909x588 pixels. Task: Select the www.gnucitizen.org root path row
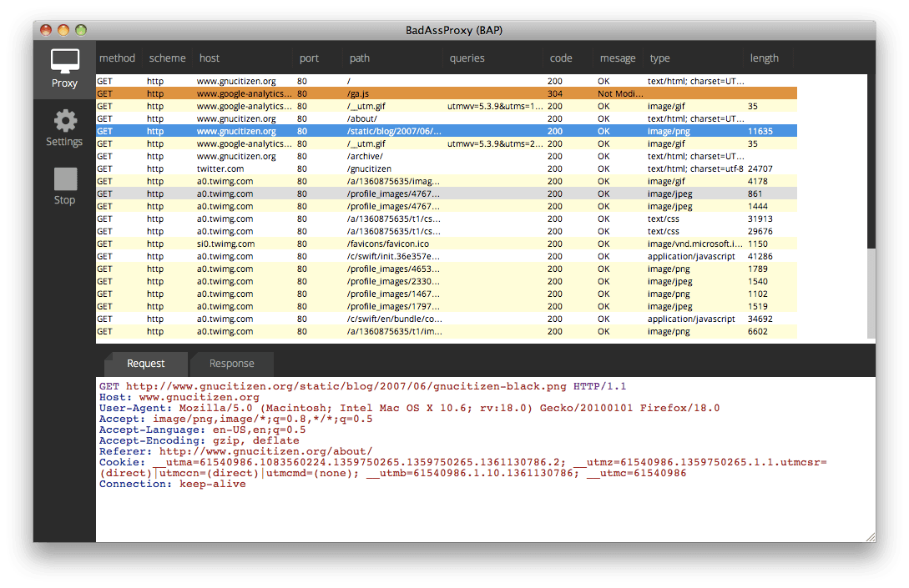pos(447,81)
